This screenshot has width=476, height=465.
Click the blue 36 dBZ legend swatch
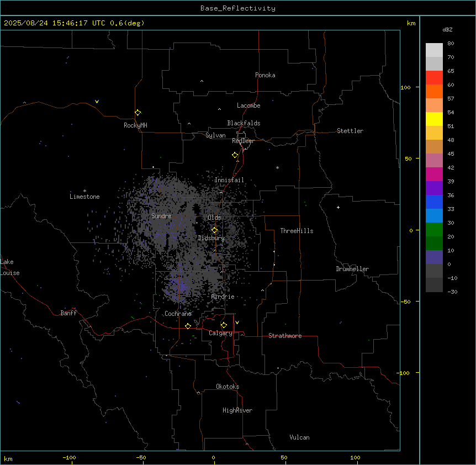(x=434, y=202)
